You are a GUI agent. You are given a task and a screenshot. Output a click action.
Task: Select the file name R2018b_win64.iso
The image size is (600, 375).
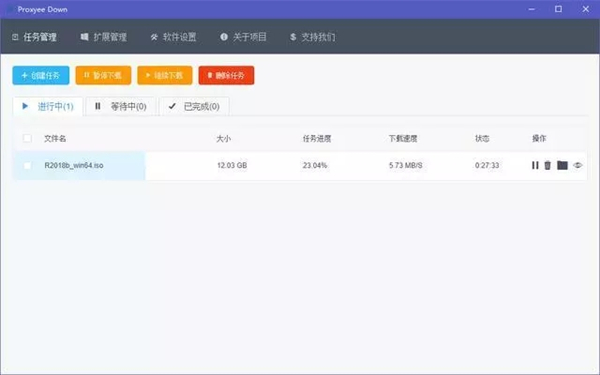point(74,165)
